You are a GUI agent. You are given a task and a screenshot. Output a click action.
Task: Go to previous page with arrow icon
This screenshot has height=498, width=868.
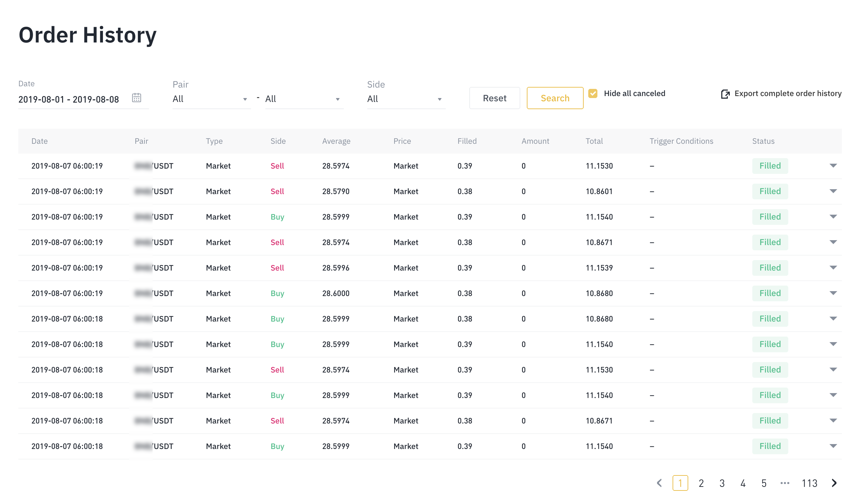(660, 483)
